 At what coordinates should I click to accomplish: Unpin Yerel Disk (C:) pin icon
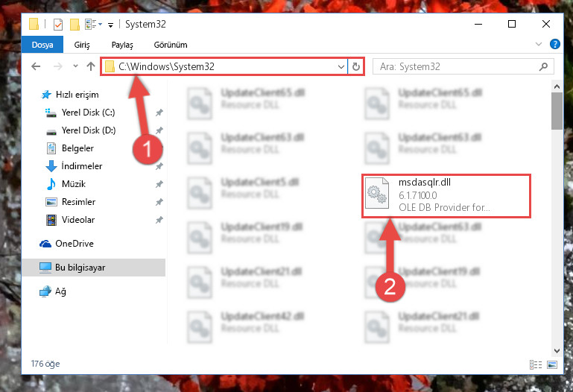tap(159, 113)
